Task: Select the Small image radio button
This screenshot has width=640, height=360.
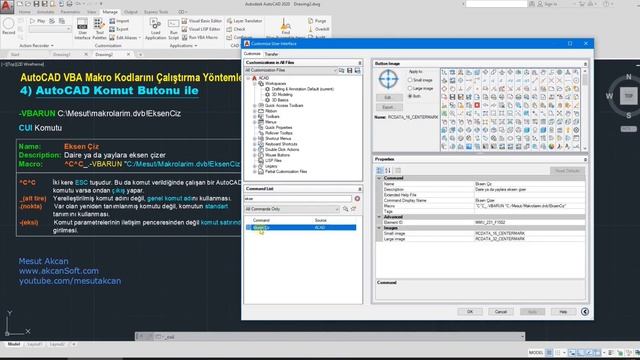Action: (x=410, y=80)
